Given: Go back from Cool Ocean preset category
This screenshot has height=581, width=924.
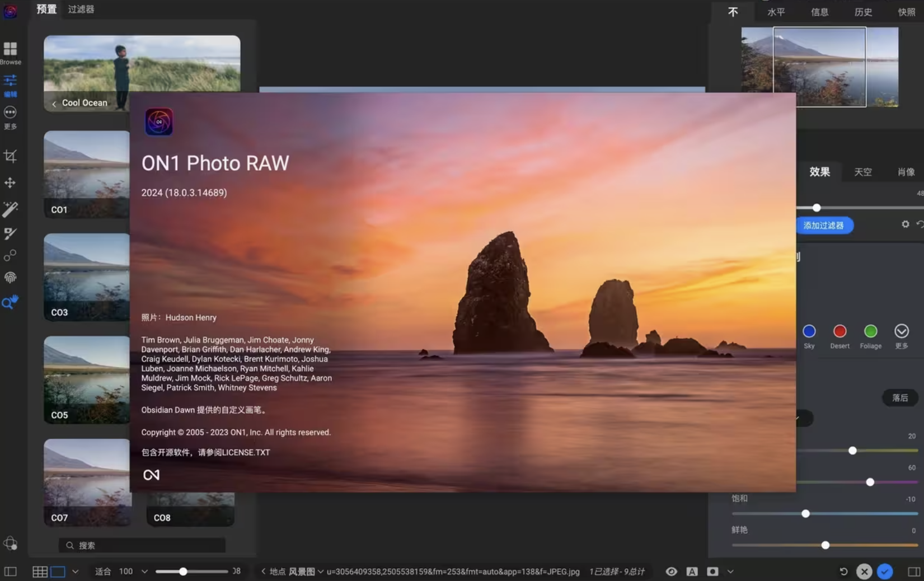Looking at the screenshot, I should click(x=54, y=104).
